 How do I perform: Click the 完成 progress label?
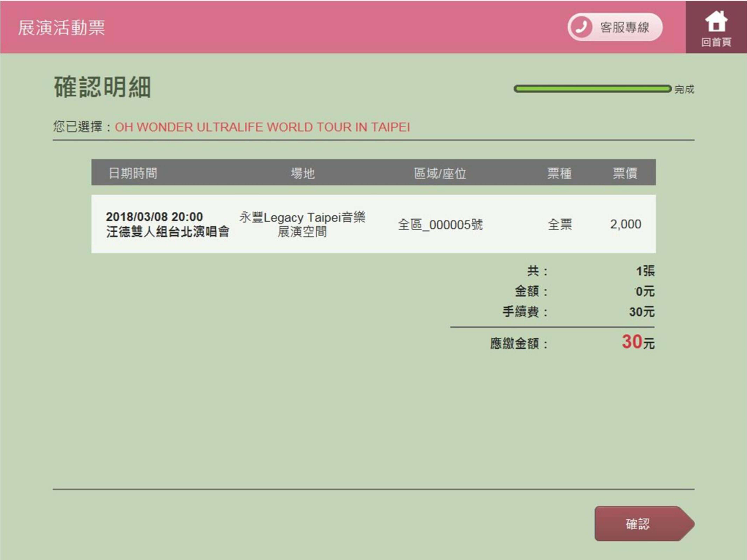pyautogui.click(x=684, y=89)
